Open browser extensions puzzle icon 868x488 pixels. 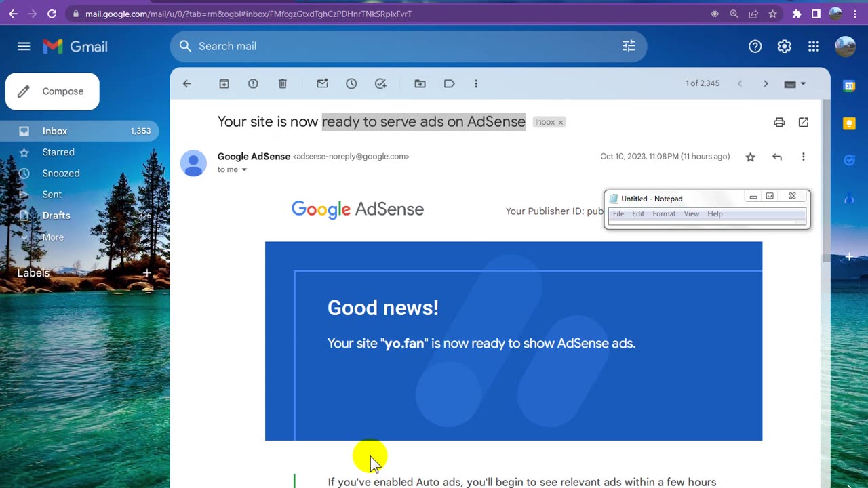click(x=797, y=14)
